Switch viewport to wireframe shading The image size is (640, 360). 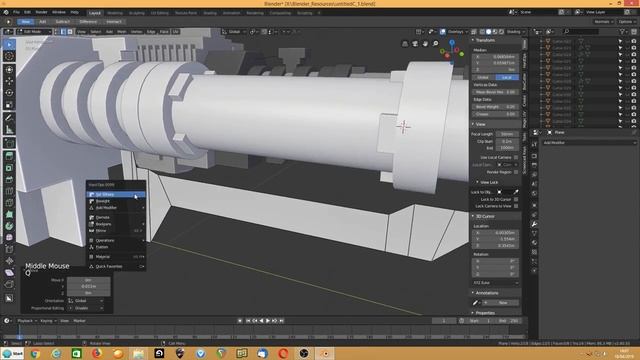tap(482, 31)
